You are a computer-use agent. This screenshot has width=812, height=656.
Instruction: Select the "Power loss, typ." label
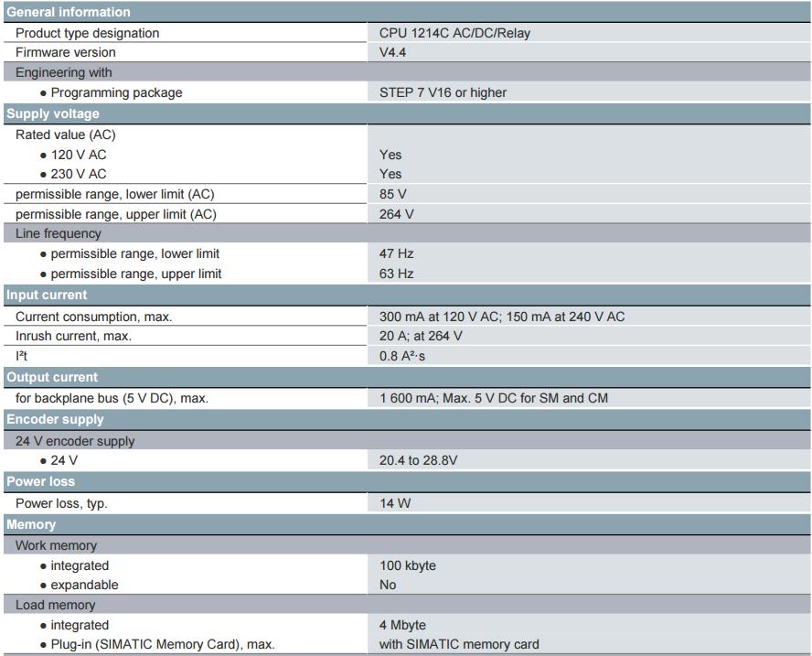(61, 503)
